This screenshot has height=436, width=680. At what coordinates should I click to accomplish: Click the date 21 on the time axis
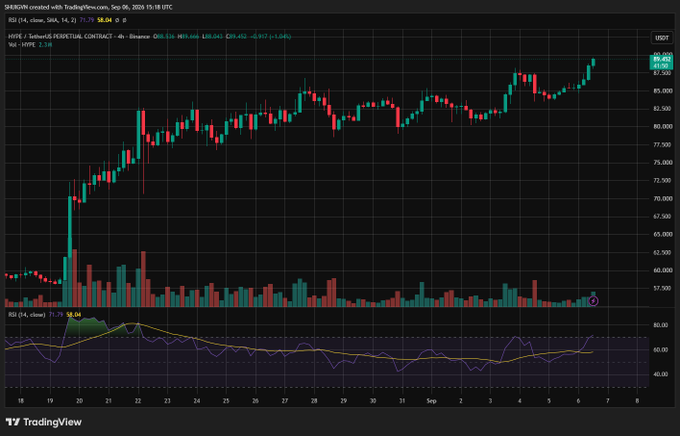click(108, 401)
